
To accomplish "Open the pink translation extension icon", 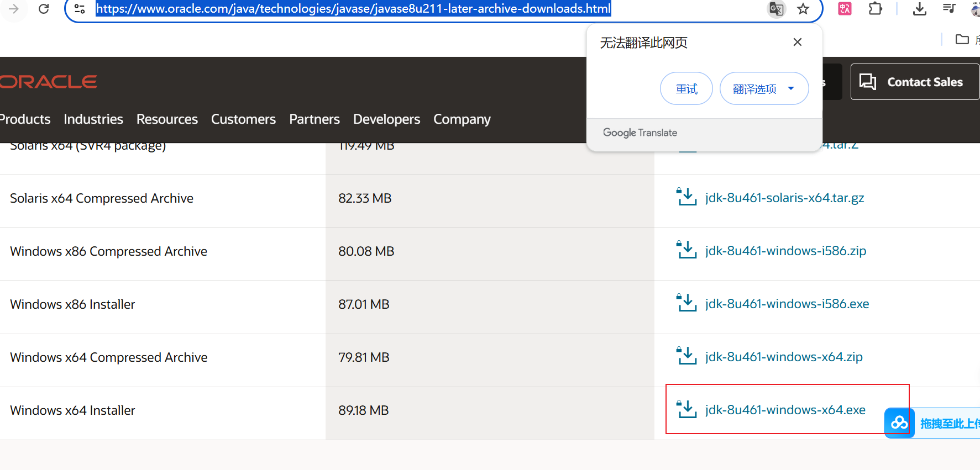I will pyautogui.click(x=845, y=8).
